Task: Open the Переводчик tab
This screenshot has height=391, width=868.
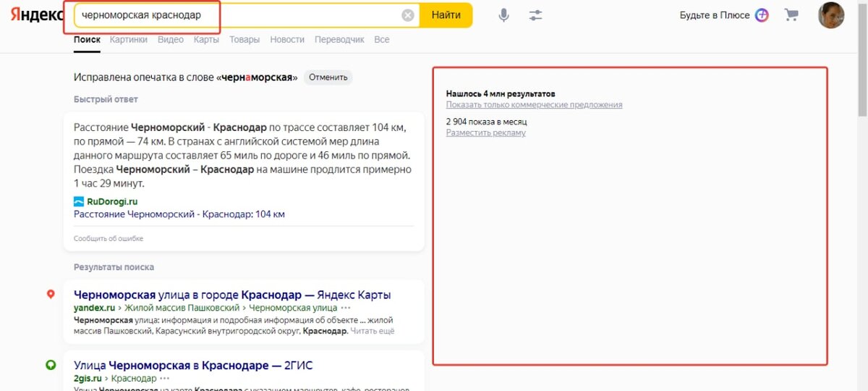Action: (x=339, y=40)
